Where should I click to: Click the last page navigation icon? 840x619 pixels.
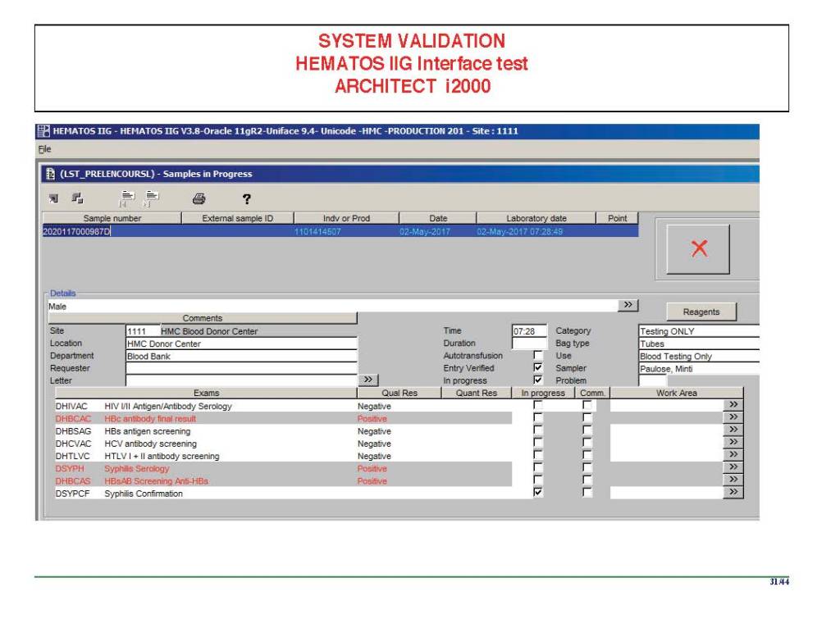(153, 198)
